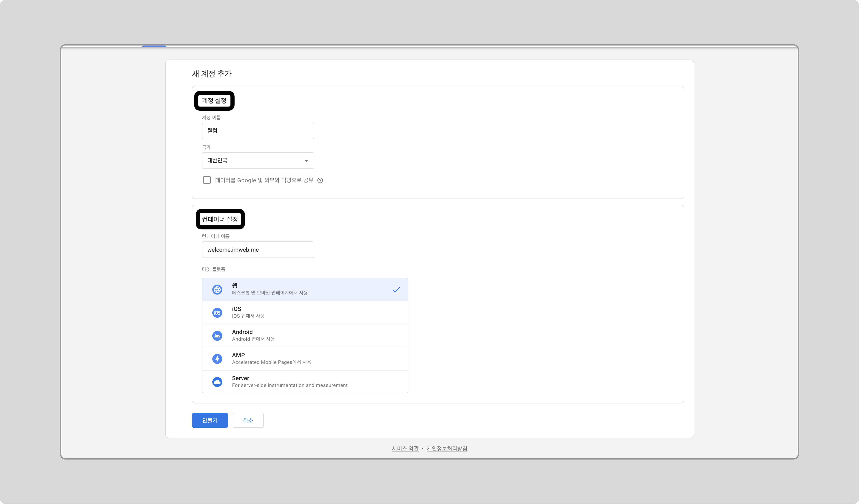
Task: Click the Android robot icon
Action: click(x=217, y=336)
